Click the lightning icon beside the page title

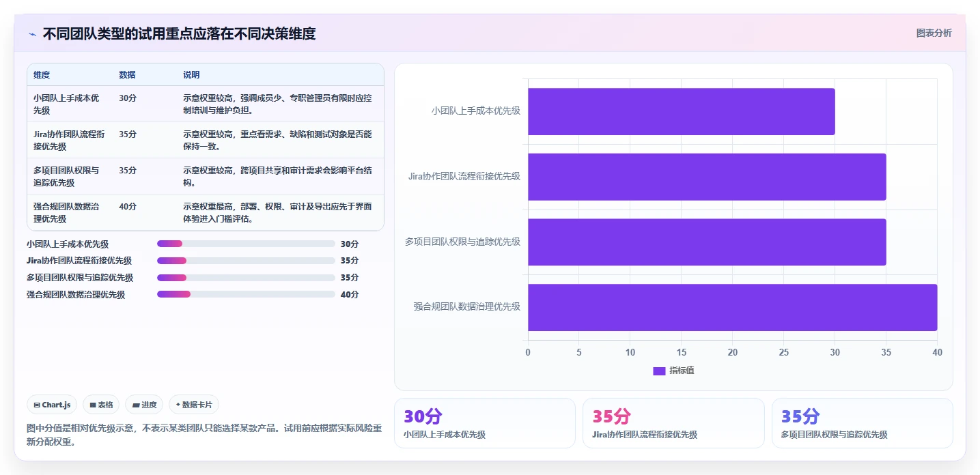(32, 34)
